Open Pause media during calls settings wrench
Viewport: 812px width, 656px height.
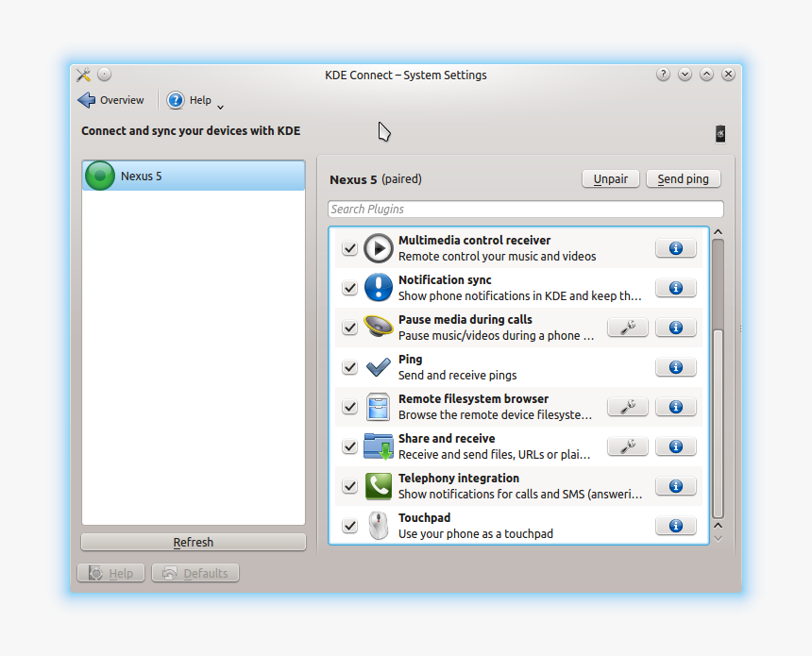(627, 328)
